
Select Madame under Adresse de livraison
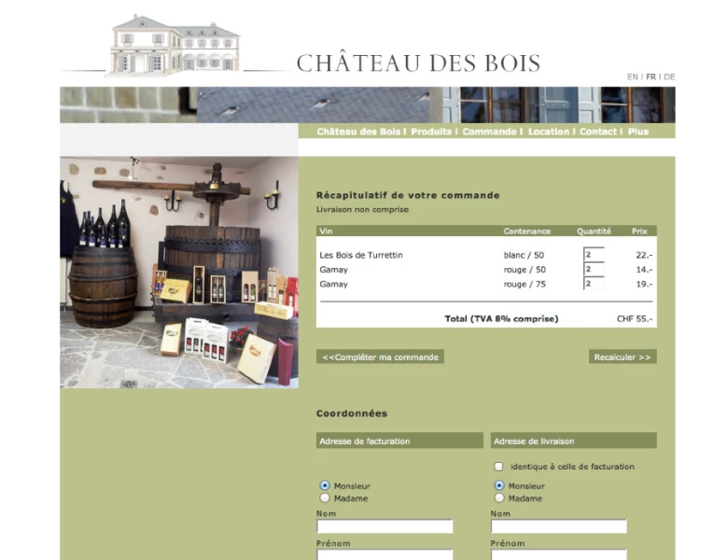coord(499,497)
